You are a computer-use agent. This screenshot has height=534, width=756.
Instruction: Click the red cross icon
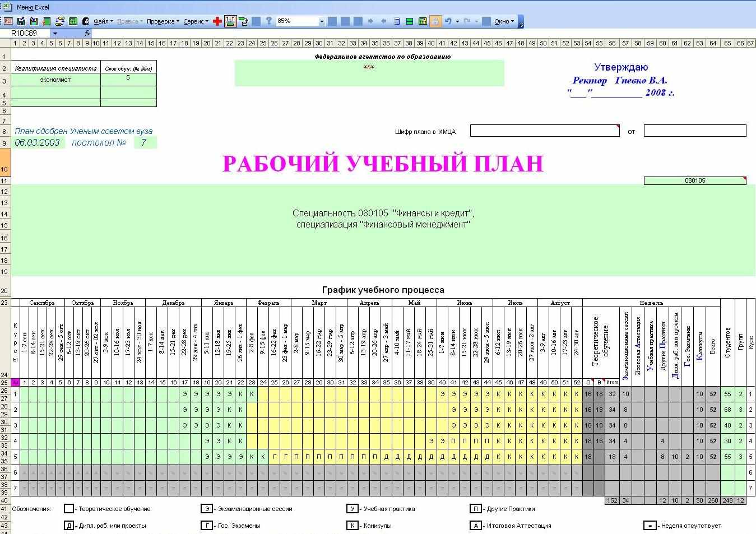click(217, 21)
